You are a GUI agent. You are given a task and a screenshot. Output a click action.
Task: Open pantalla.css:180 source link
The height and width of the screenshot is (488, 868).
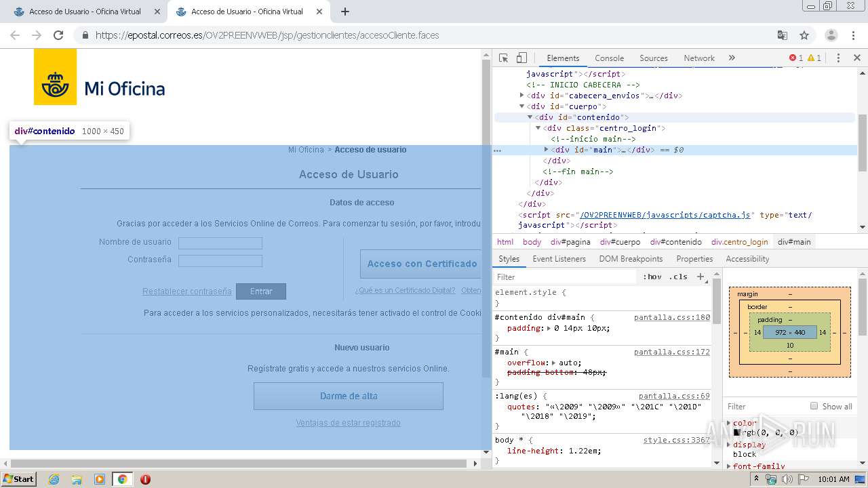click(x=672, y=317)
